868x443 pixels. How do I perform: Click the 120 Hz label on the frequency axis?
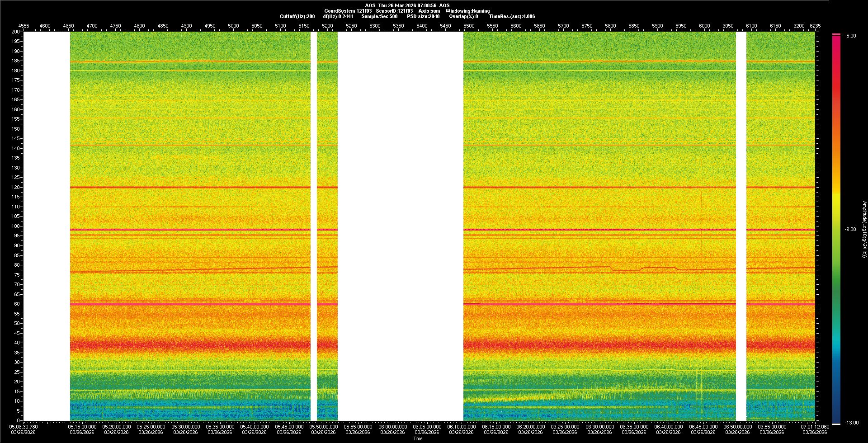(16, 187)
